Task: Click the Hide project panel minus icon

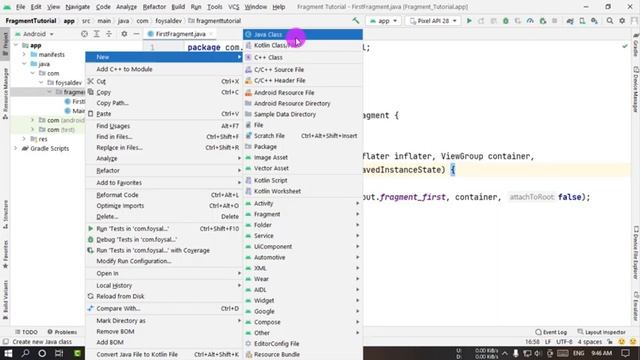Action: point(136,34)
